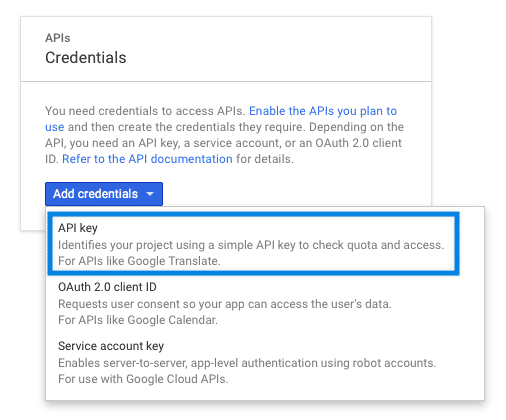Click the small caret on Add credentials

point(150,194)
